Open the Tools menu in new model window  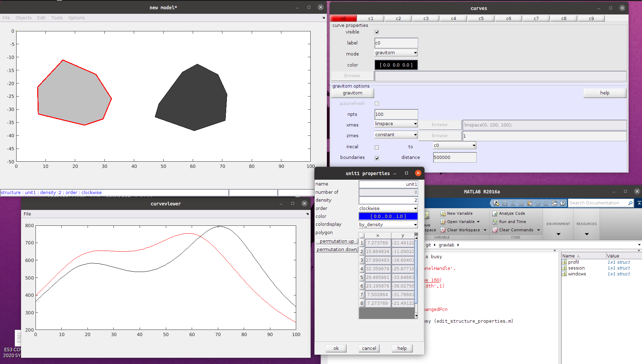click(57, 18)
